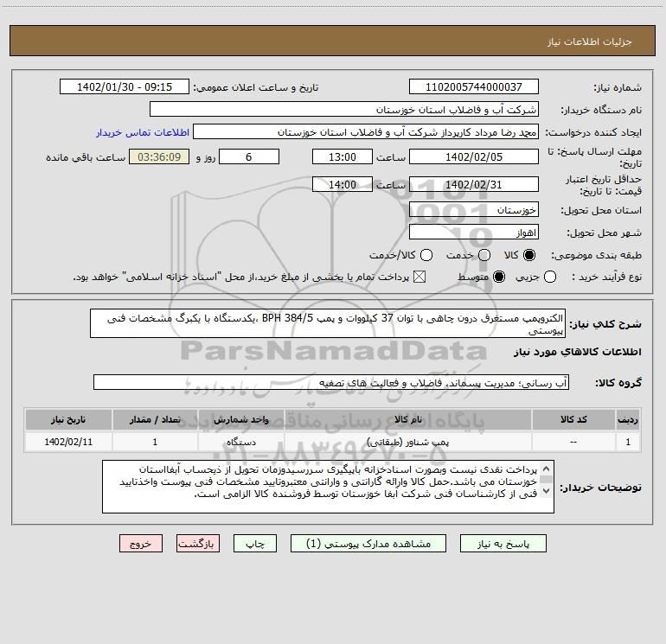Click the خروج exit button
The width and height of the screenshot is (666, 644).
[x=141, y=544]
